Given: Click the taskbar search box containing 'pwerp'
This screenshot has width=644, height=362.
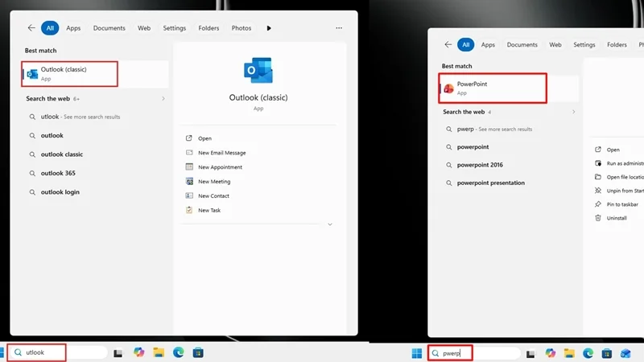Looking at the screenshot, I should (474, 353).
